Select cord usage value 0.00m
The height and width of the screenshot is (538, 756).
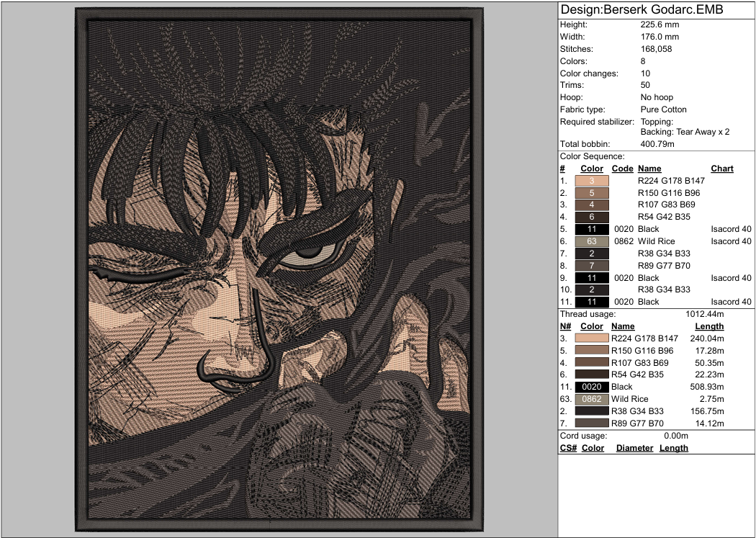pos(676,436)
